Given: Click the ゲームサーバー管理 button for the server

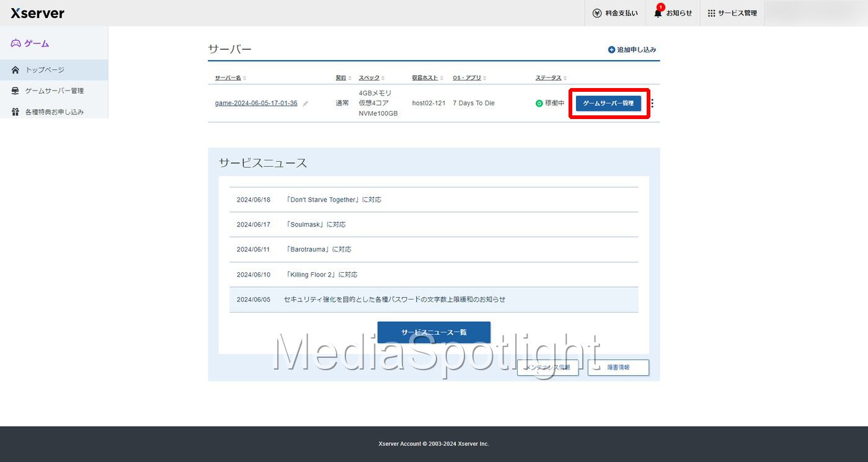Looking at the screenshot, I should pyautogui.click(x=609, y=103).
